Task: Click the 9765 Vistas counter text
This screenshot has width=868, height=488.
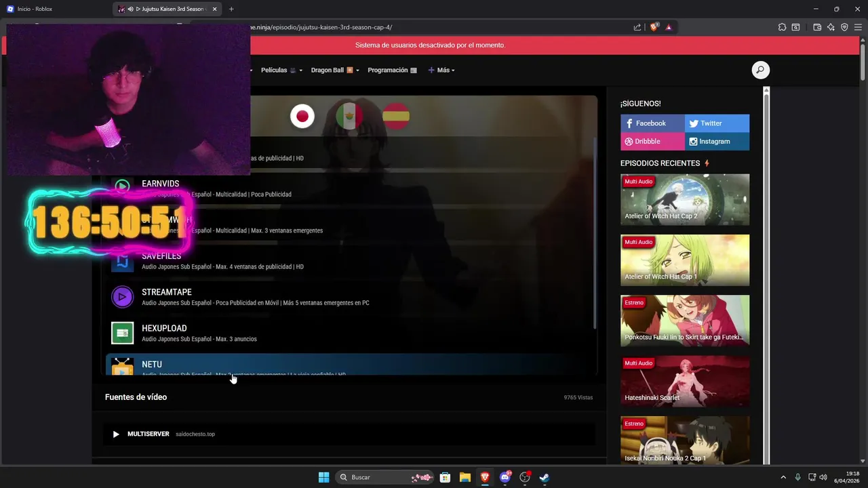Action: point(578,397)
